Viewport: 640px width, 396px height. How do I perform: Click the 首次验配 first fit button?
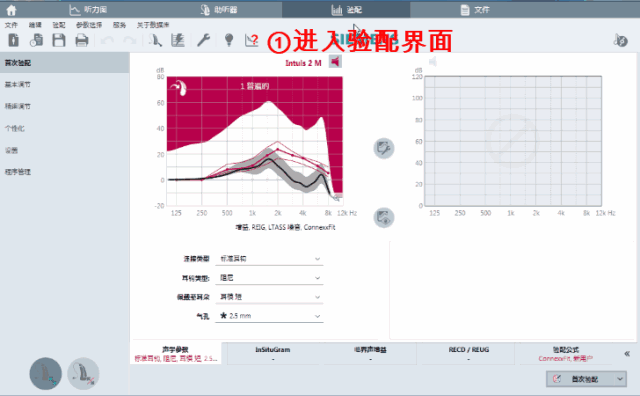tap(581, 379)
